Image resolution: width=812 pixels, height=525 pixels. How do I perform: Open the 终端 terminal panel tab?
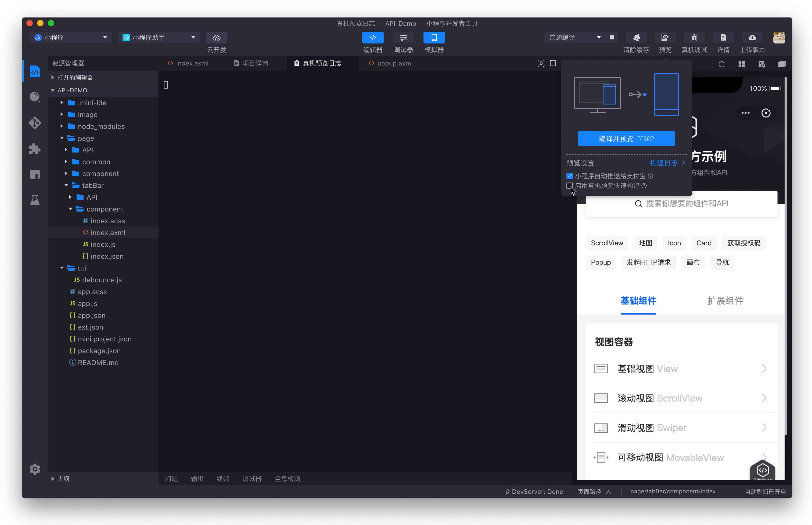[223, 479]
